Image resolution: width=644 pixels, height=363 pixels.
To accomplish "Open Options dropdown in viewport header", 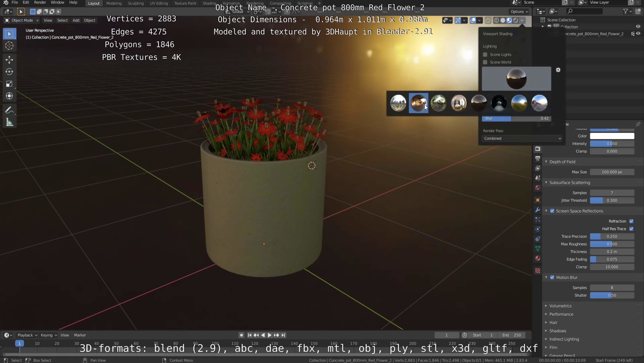I will pos(519,12).
